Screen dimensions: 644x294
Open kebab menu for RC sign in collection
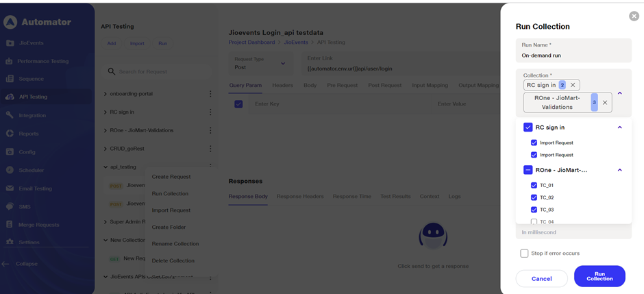pyautogui.click(x=210, y=112)
